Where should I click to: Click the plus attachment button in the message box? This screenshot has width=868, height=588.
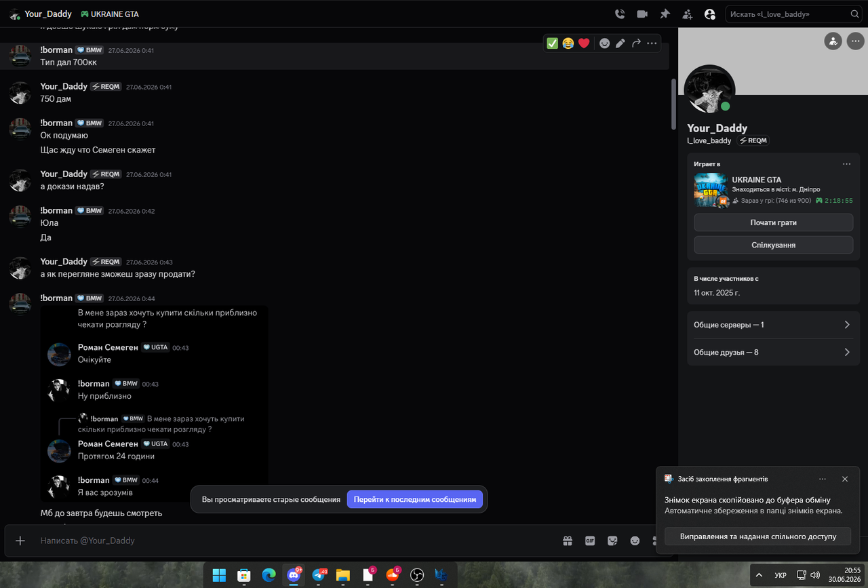click(20, 541)
